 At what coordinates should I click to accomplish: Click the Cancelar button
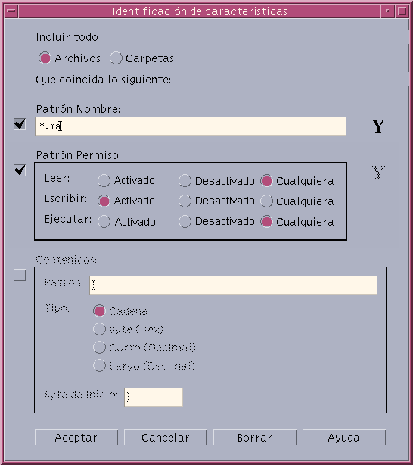pos(165,437)
